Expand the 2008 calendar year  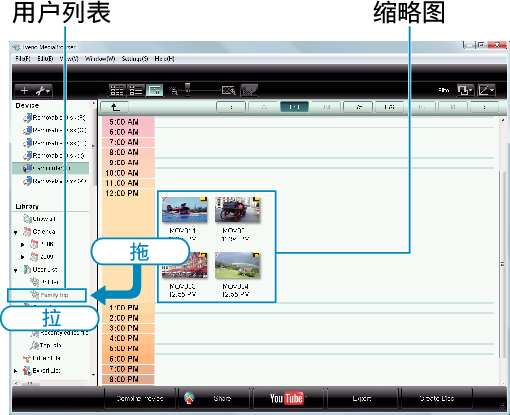(22, 245)
